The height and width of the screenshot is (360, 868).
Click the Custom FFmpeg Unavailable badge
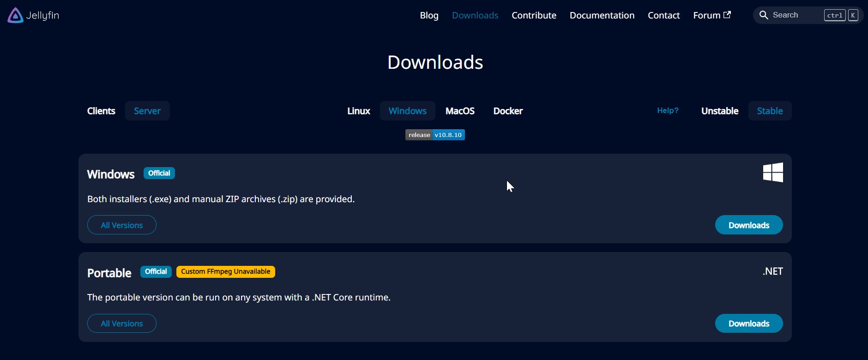(226, 271)
